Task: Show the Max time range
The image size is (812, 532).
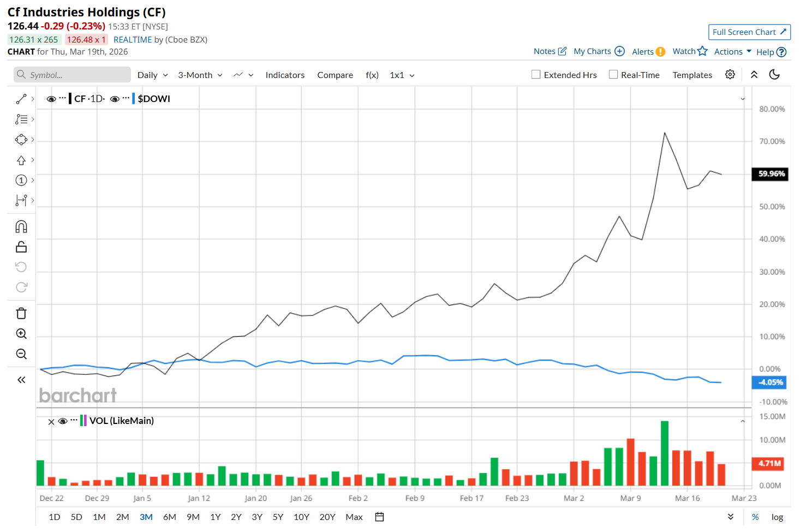Action: (x=354, y=517)
